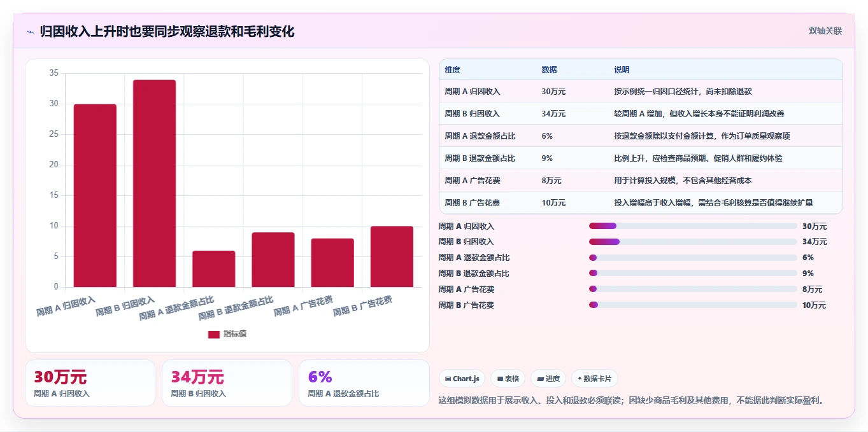The width and height of the screenshot is (868, 432).
Task: Click the 周期 A 广告花费 progress bar
Action: (693, 289)
